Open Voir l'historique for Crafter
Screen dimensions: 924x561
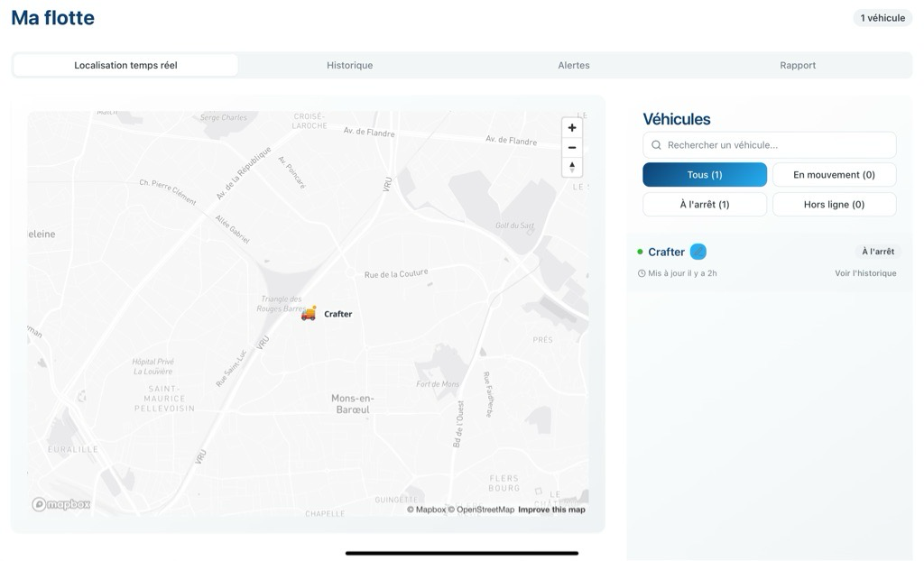[865, 273]
